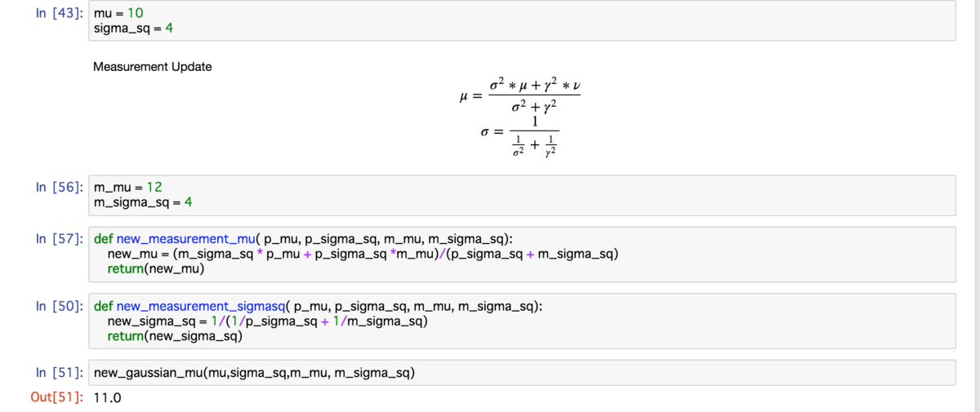Image resolution: width=980 pixels, height=412 pixels.
Task: Click the sigma_sq = 4 code line
Action: (133, 29)
